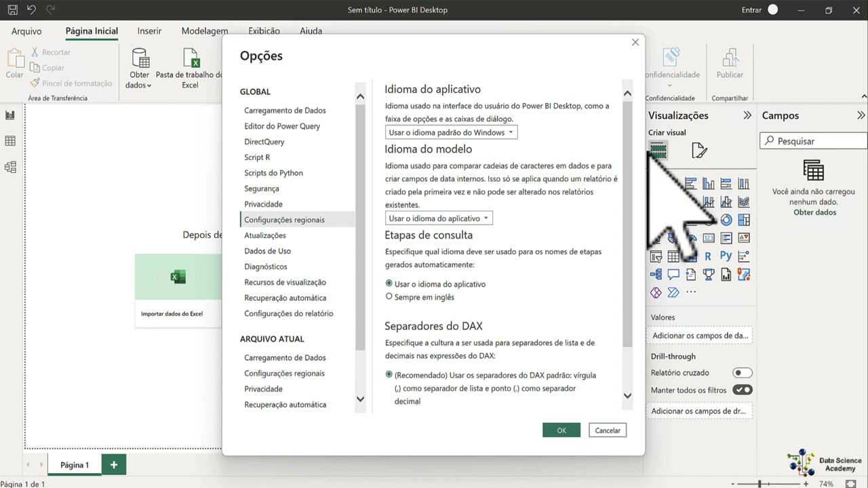Screen dimensions: 868x488
Task: Click options category list scroll-down arrow
Action: coord(360,399)
